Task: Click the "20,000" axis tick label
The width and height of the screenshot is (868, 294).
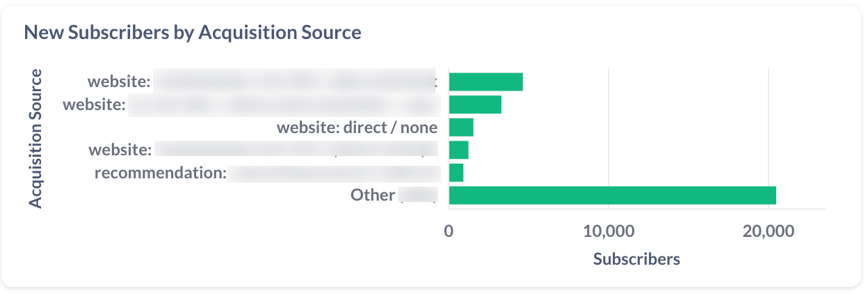Action: (x=767, y=231)
